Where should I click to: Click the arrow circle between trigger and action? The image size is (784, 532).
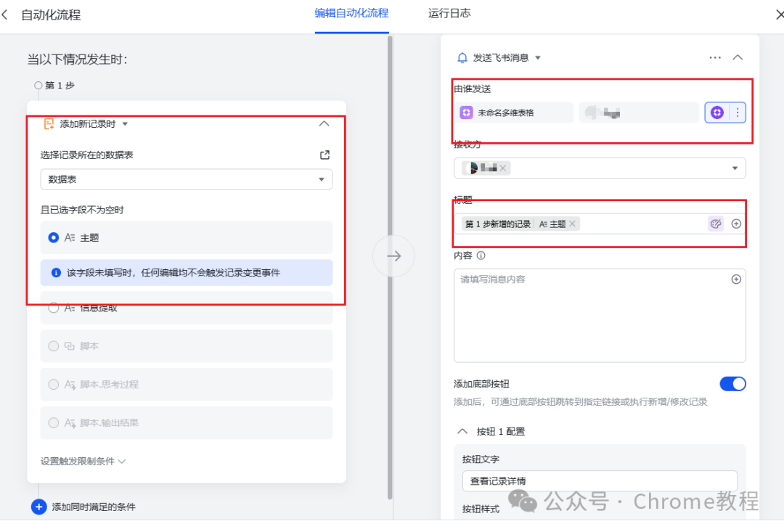(x=393, y=256)
